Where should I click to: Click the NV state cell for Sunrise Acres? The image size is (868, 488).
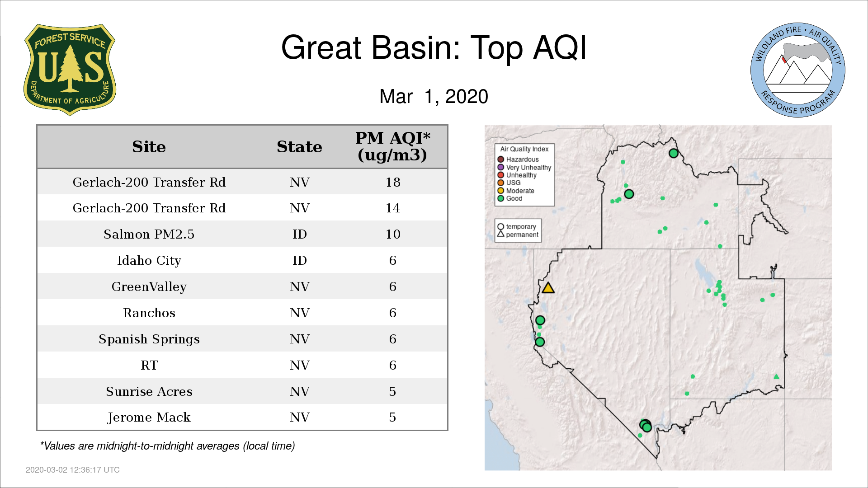(299, 391)
